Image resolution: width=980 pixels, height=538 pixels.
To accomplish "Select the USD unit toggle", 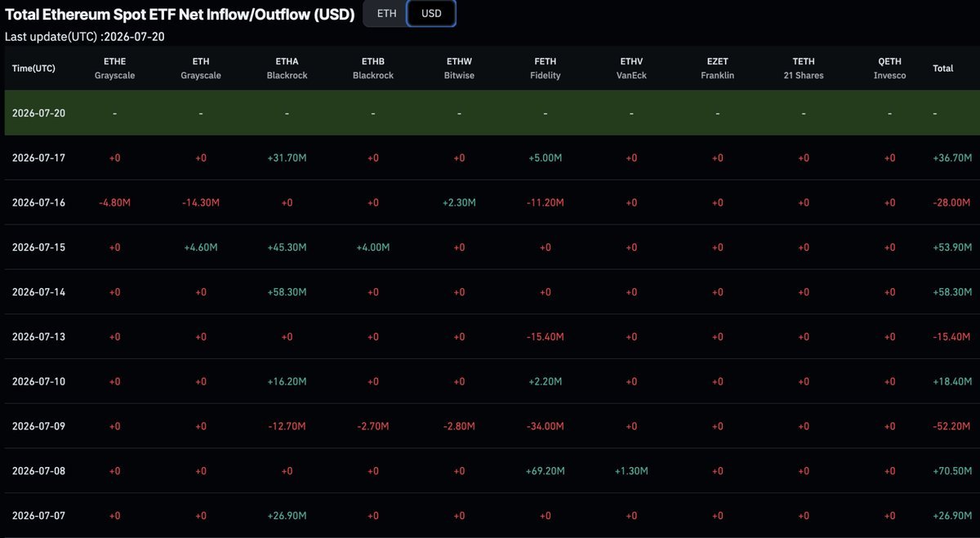I will click(x=431, y=14).
